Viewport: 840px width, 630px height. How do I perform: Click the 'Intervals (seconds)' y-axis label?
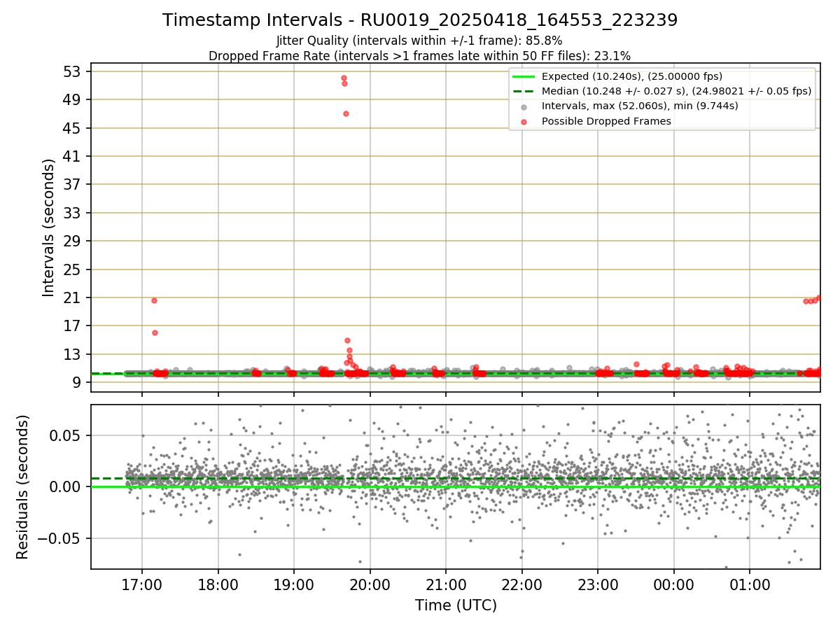point(48,227)
